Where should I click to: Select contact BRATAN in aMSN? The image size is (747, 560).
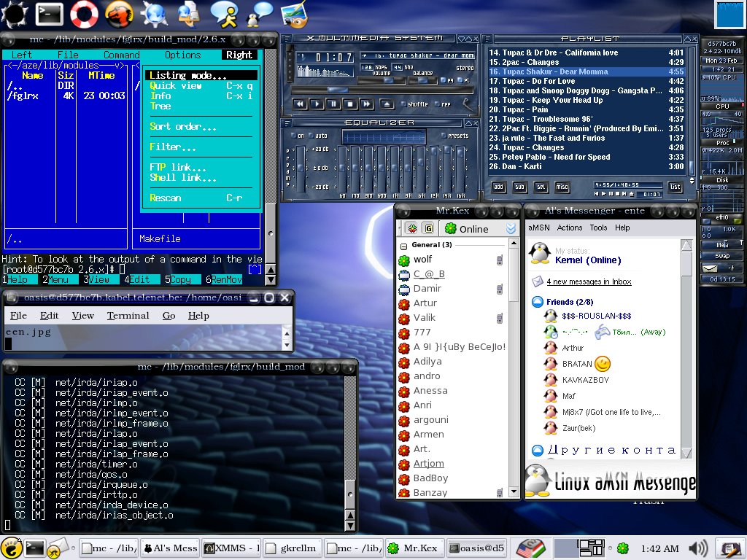[577, 364]
